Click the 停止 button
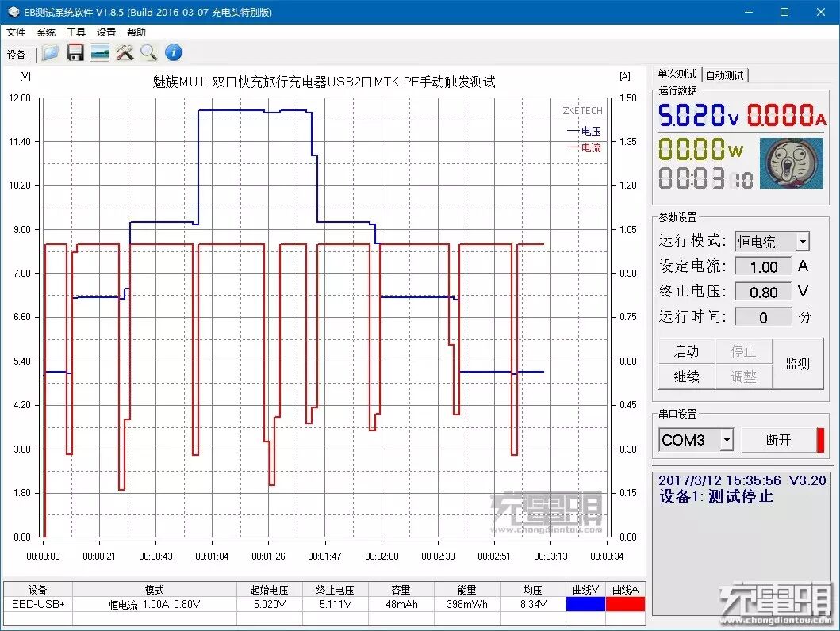The width and height of the screenshot is (840, 631). [743, 352]
